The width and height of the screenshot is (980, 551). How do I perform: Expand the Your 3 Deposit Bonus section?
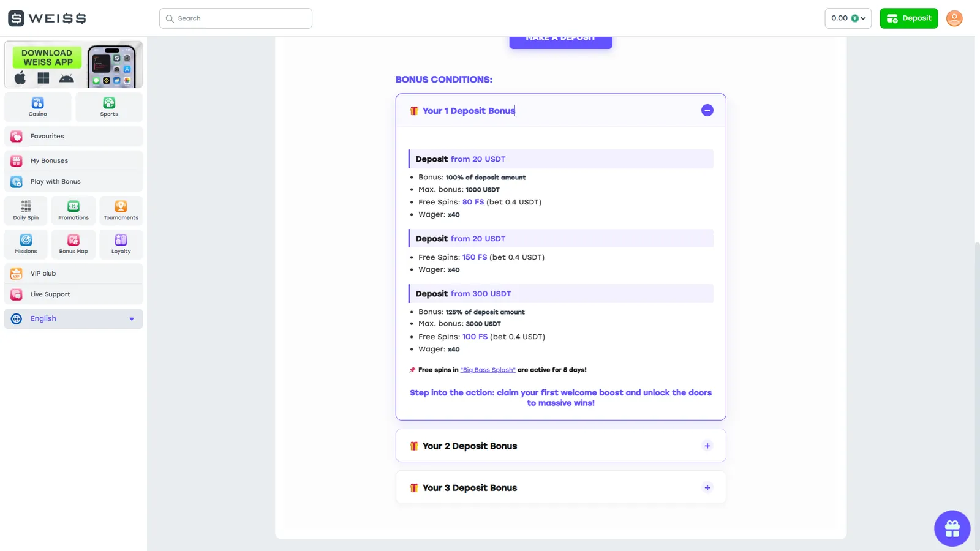[x=707, y=488]
